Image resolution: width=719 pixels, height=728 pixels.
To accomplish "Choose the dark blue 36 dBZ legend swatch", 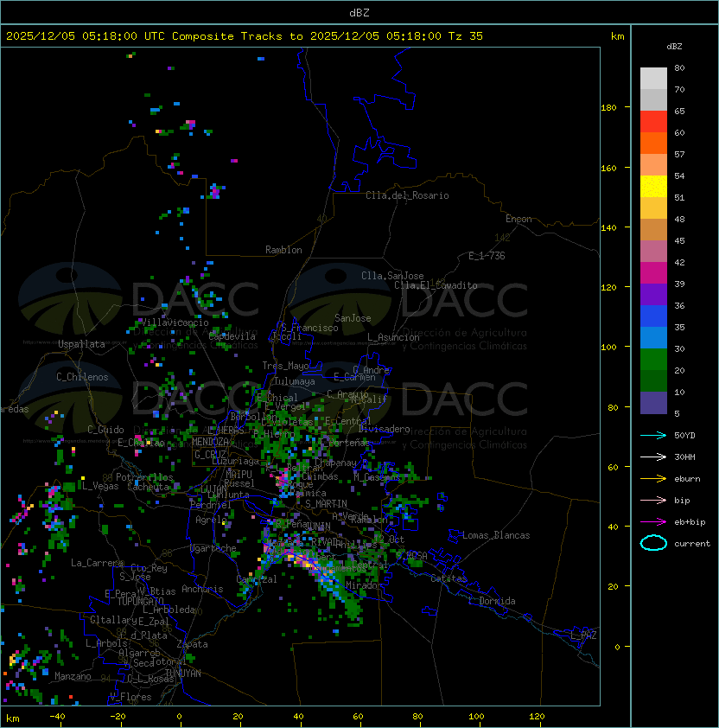I will pyautogui.click(x=653, y=316).
